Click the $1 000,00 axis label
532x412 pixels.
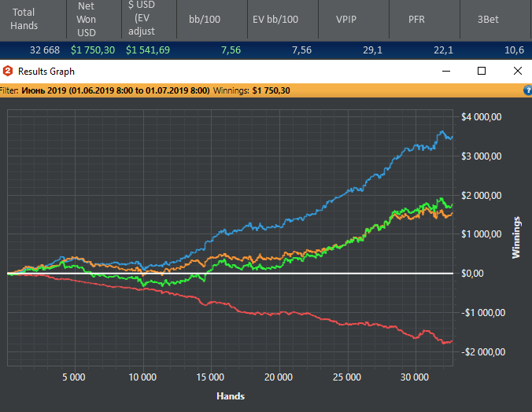pyautogui.click(x=481, y=234)
